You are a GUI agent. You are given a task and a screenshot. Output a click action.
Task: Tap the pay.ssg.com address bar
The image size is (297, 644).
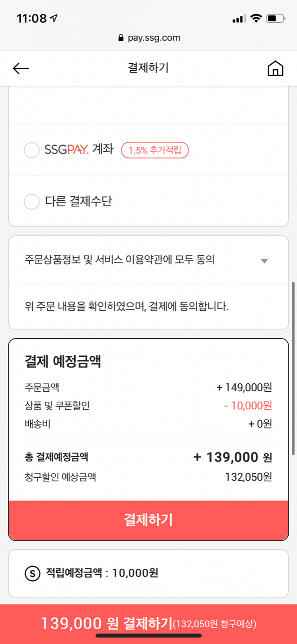[149, 38]
